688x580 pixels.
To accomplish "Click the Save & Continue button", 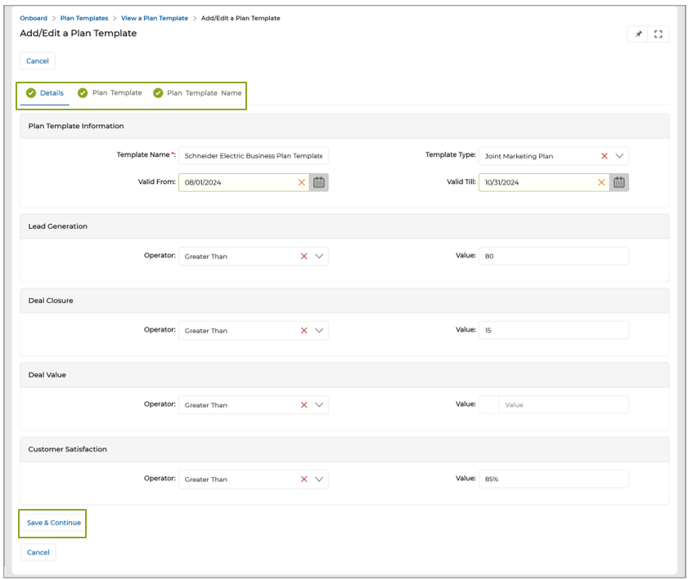I will pos(52,523).
